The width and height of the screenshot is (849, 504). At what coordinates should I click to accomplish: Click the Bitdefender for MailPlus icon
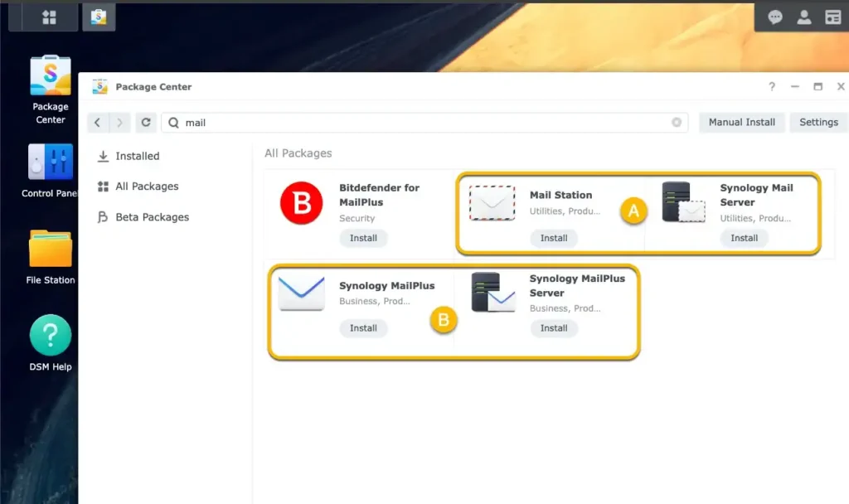(302, 203)
